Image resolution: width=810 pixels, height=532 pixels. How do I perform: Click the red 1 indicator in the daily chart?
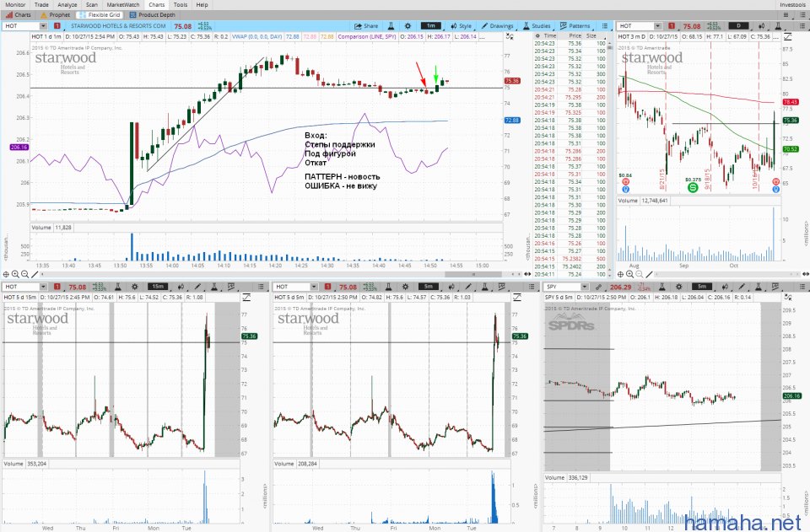(x=672, y=26)
